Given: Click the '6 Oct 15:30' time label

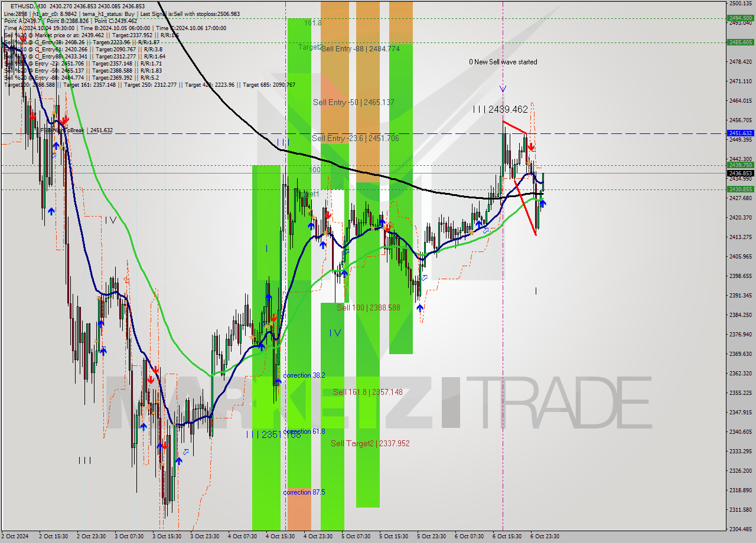Looking at the screenshot, I should coord(507,537).
